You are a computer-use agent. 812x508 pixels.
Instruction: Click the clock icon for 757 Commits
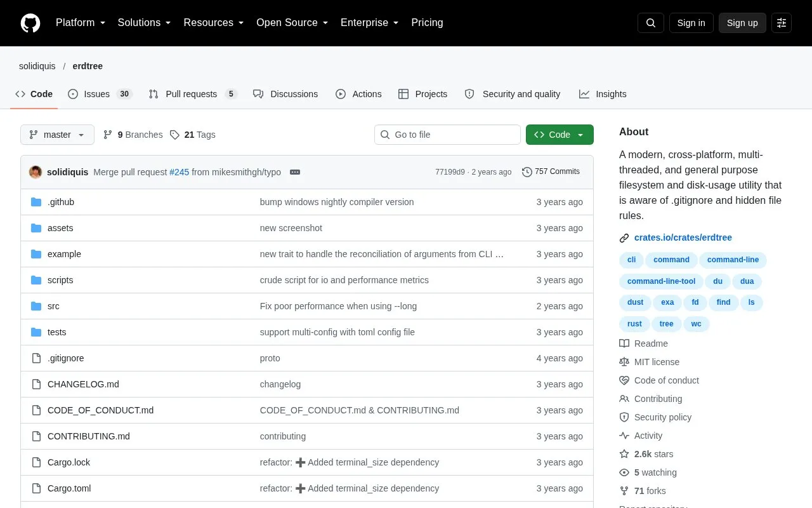pyautogui.click(x=527, y=172)
